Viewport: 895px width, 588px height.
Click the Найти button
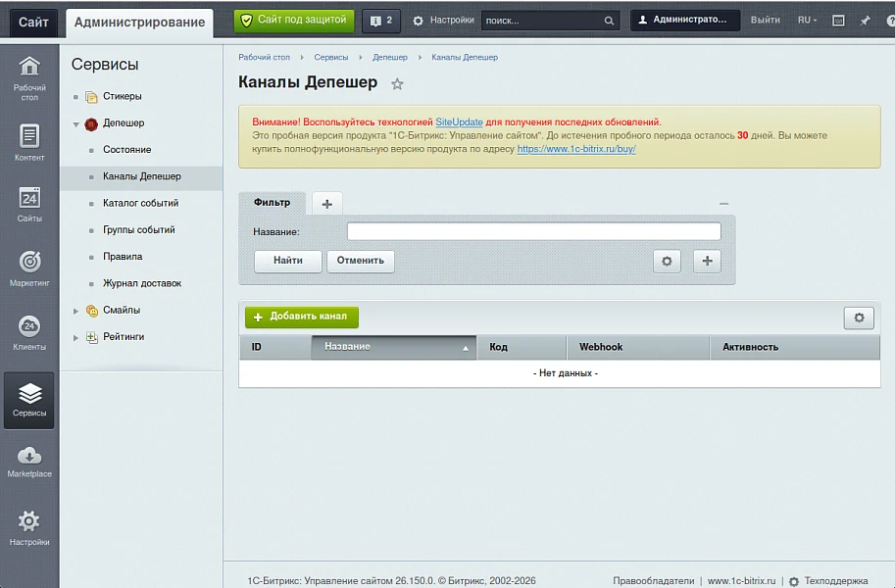[x=288, y=261]
